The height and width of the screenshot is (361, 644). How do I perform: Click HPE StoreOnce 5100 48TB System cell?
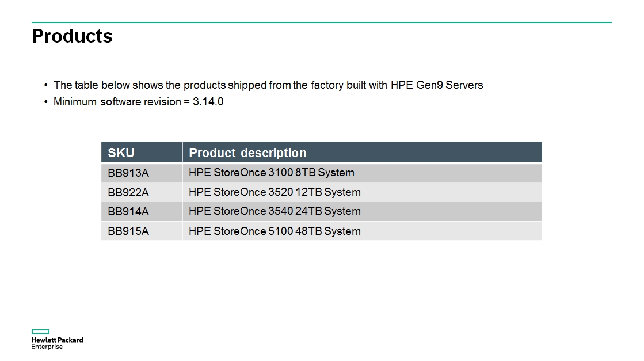click(362, 231)
